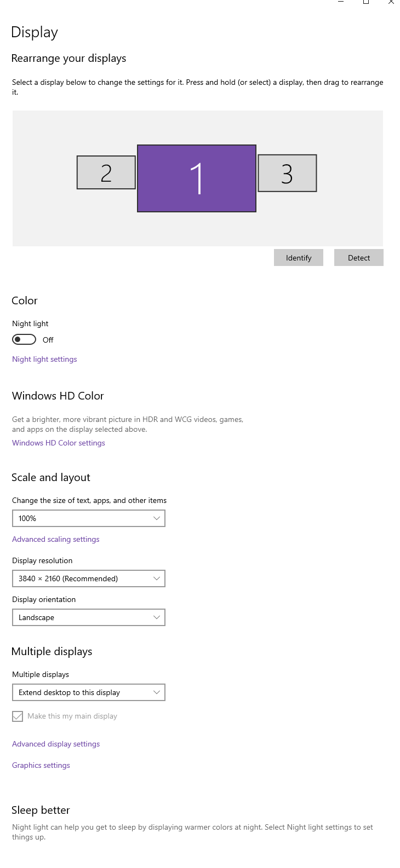This screenshot has width=400, height=868.
Task: Open Advanced scaling settings
Action: (x=56, y=539)
